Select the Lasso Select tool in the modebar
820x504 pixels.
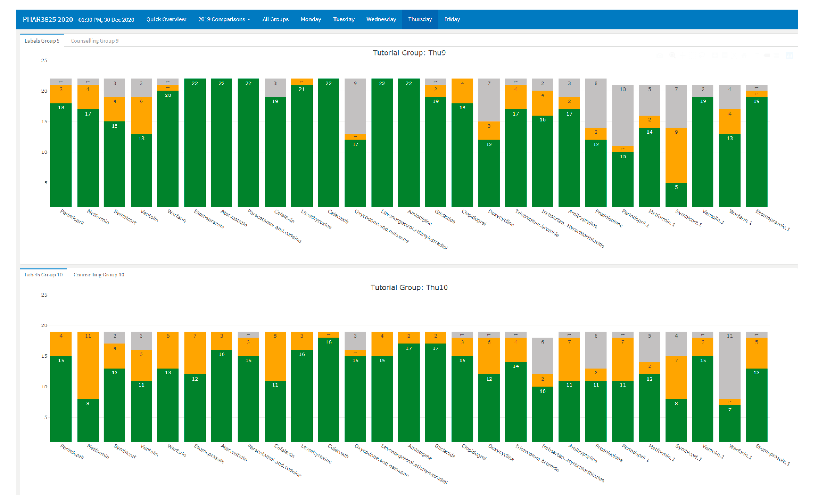(702, 55)
